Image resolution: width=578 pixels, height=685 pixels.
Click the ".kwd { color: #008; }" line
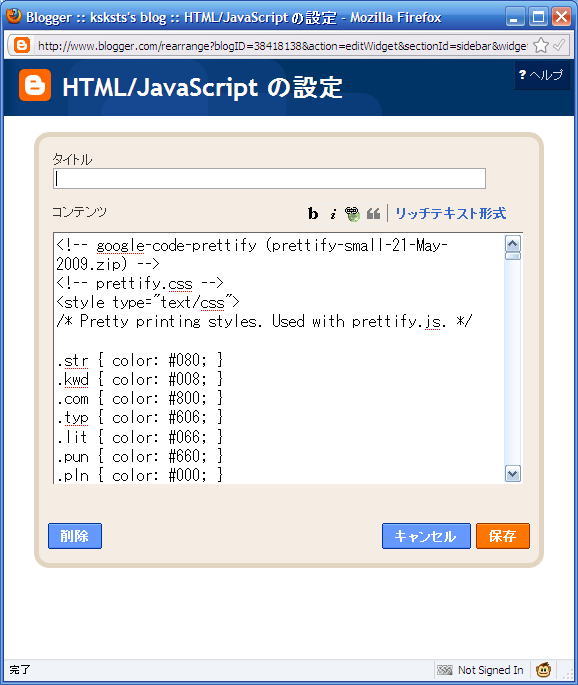tap(140, 380)
